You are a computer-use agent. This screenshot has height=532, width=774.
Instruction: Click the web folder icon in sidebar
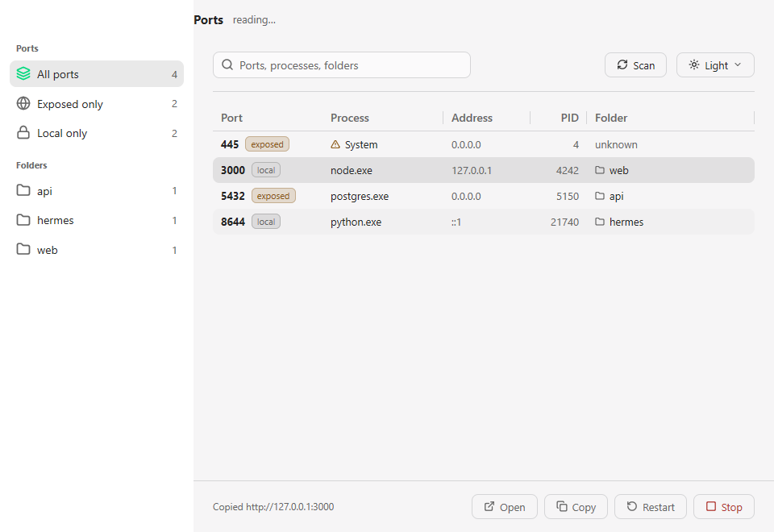tap(23, 249)
